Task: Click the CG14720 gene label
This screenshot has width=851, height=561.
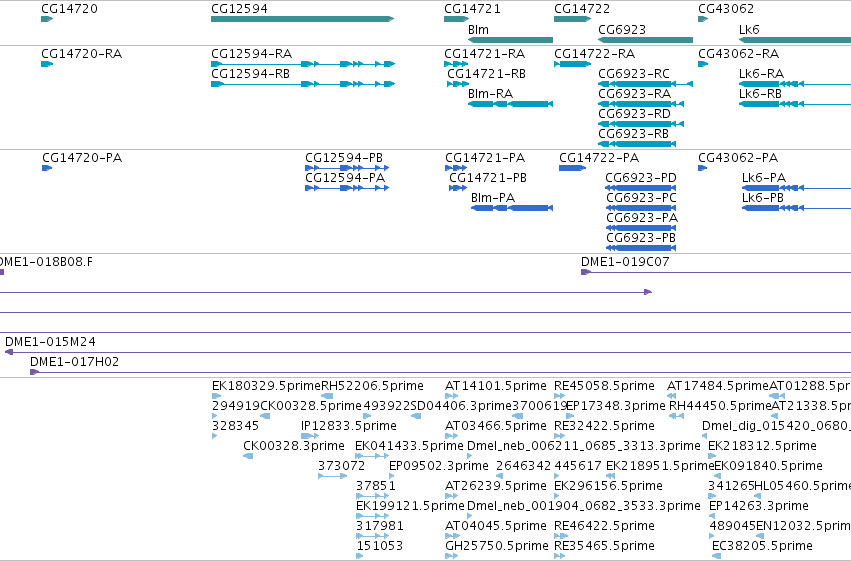Action: pos(69,9)
